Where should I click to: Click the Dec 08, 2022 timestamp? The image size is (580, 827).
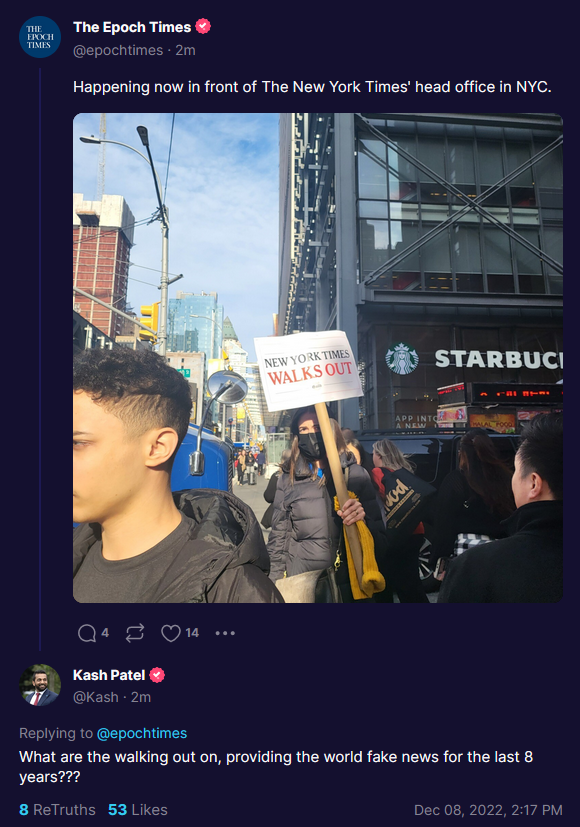point(488,810)
